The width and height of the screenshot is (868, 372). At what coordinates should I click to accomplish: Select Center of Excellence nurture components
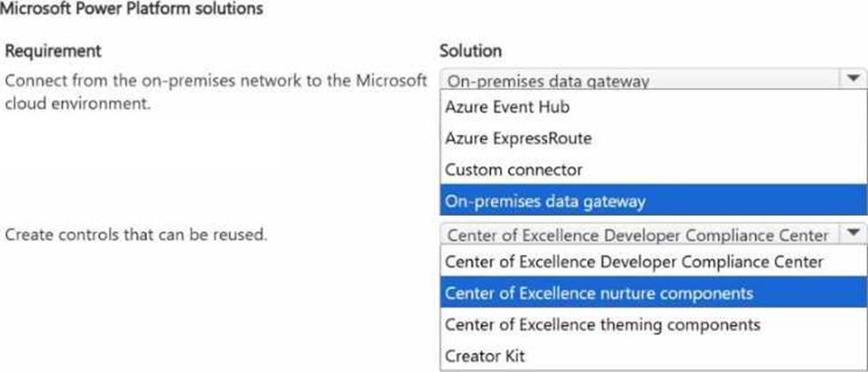[598, 293]
